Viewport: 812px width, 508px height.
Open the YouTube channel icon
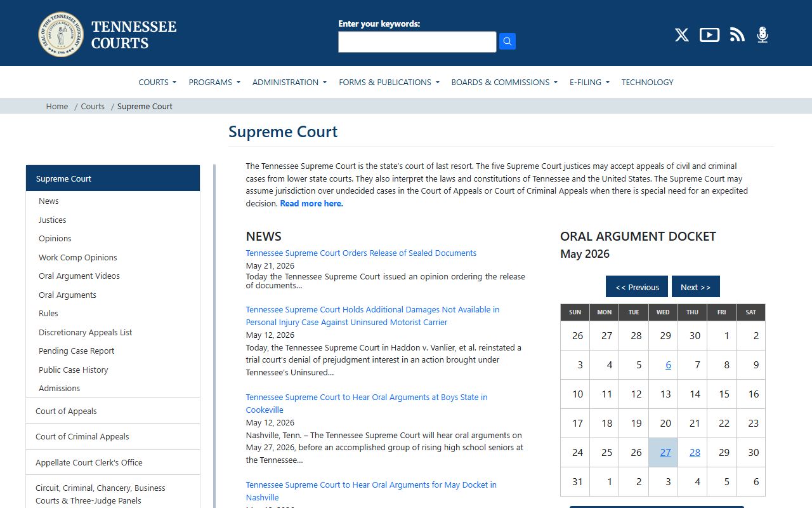[709, 35]
